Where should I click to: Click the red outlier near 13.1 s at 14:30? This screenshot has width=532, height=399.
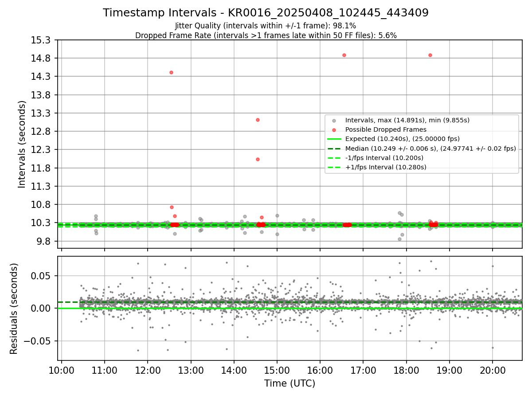point(258,120)
